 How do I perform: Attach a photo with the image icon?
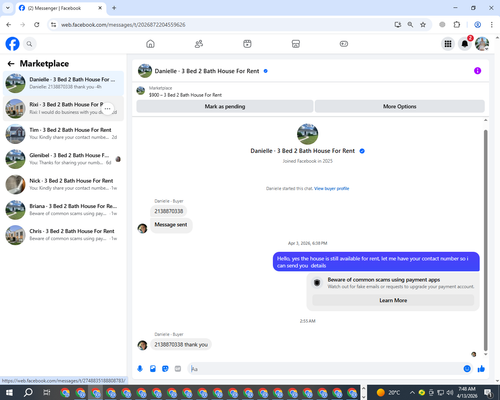coord(153,369)
